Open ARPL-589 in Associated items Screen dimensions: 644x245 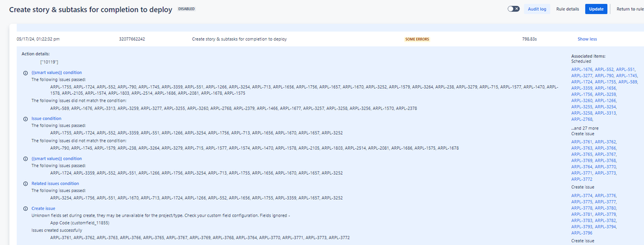pos(628,82)
